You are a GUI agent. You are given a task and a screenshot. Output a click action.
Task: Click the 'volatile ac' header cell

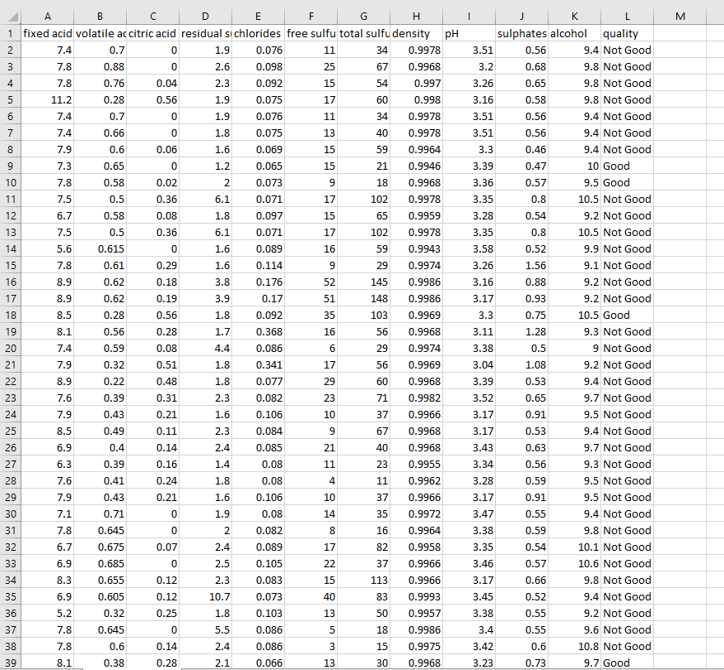100,34
